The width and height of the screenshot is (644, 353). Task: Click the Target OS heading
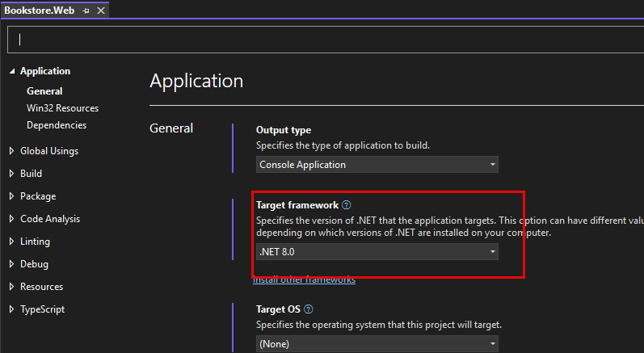pos(278,309)
